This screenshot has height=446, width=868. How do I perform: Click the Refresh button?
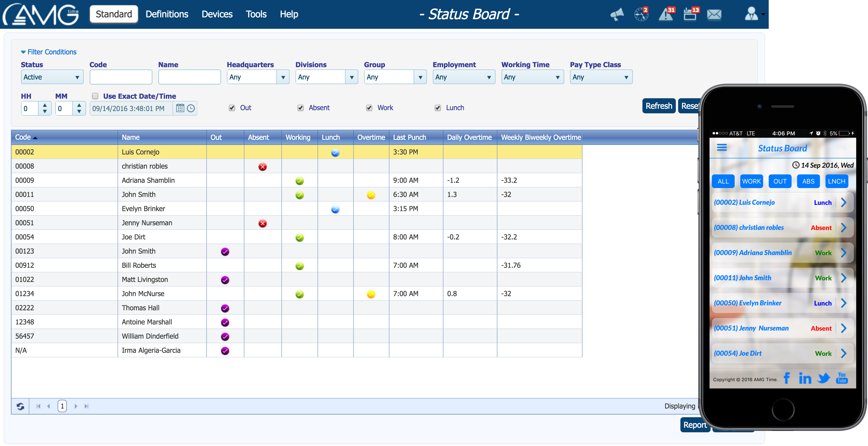tap(658, 106)
